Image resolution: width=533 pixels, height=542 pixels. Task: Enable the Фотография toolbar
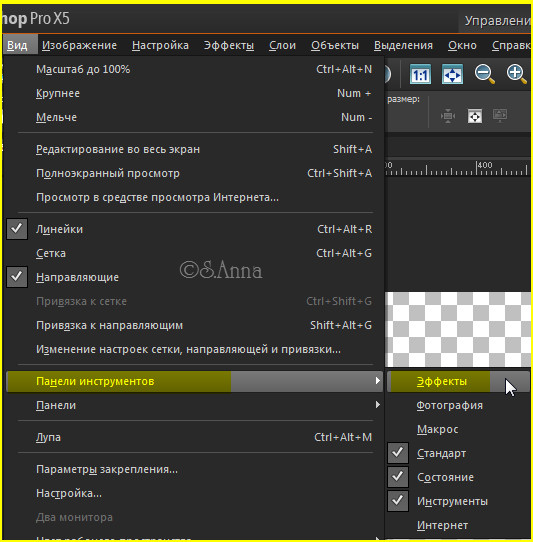(x=458, y=405)
